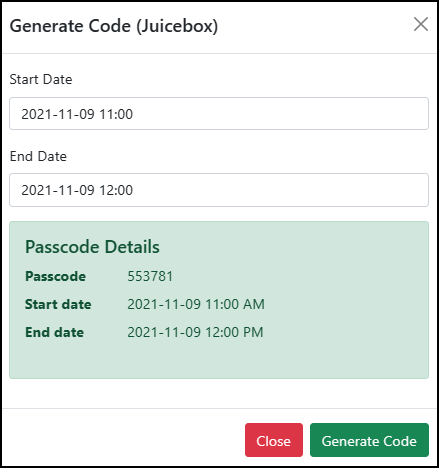Click the Generate Code (Juicebox) dialog title

pos(114,26)
